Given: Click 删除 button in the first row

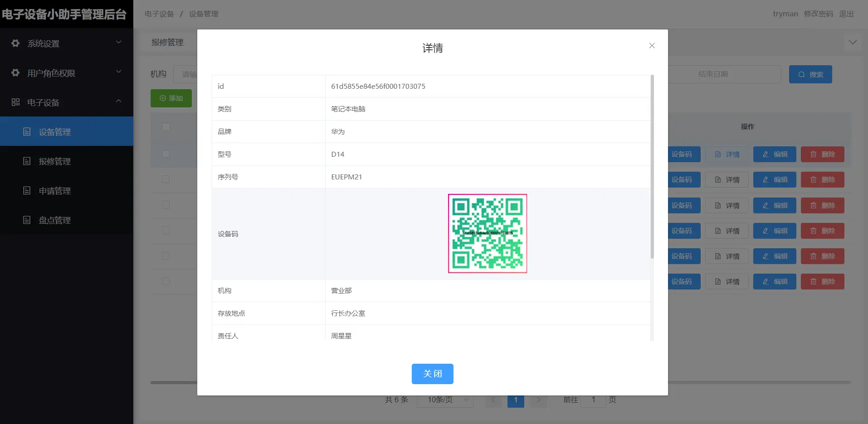Looking at the screenshot, I should 822,154.
